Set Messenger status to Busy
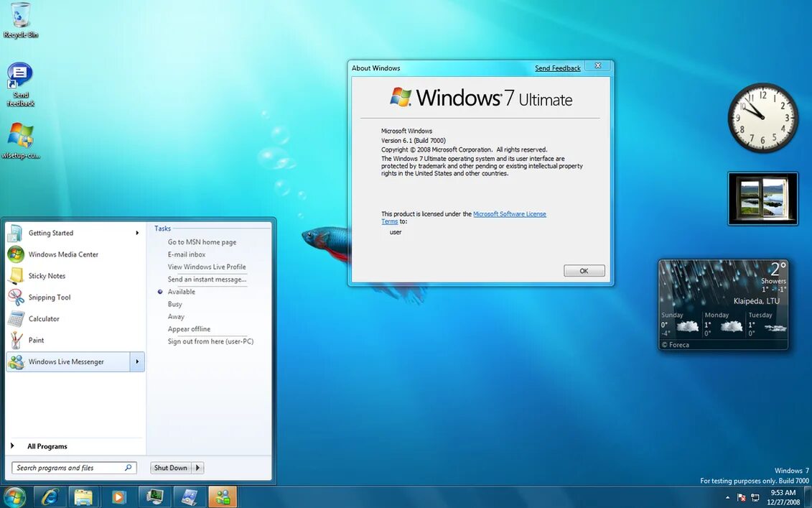The width and height of the screenshot is (812, 508). 175,304
